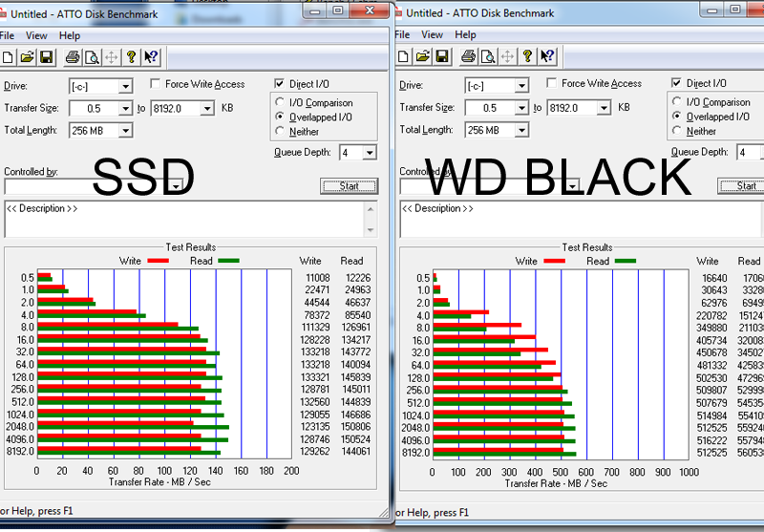
Task: Click move-arrows toolbar icon in SSD window
Action: 111,57
